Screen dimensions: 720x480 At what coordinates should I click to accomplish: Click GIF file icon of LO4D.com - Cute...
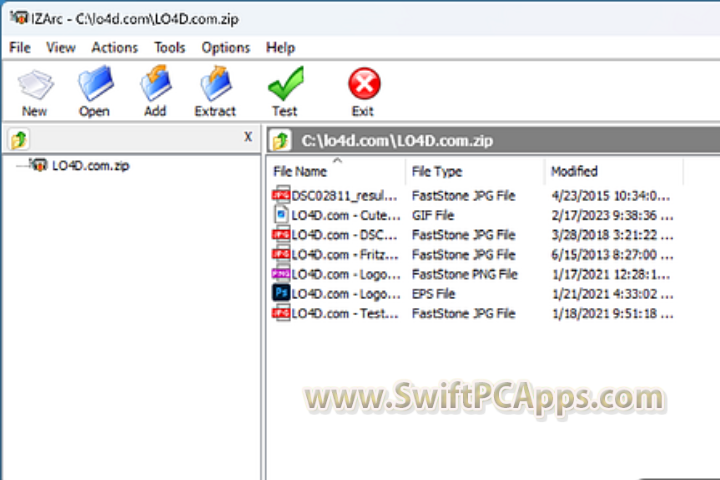281,215
